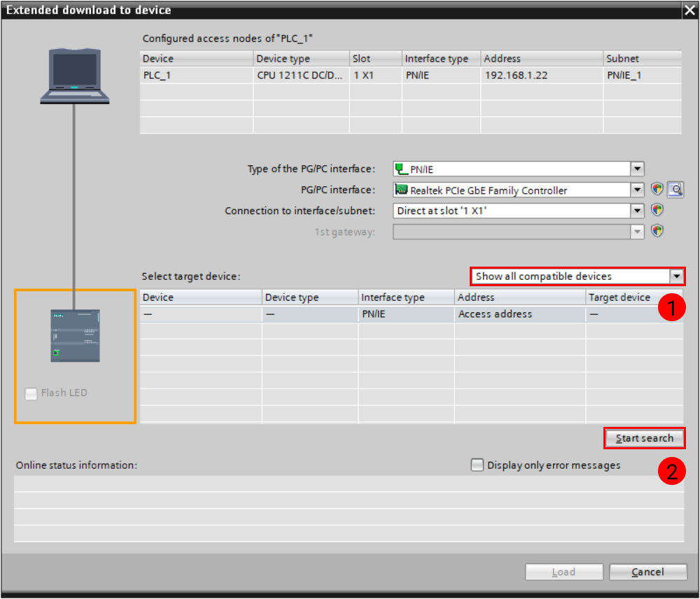Click the Address header in target device table
Viewport: 700px width, 599px height.
pyautogui.click(x=520, y=297)
